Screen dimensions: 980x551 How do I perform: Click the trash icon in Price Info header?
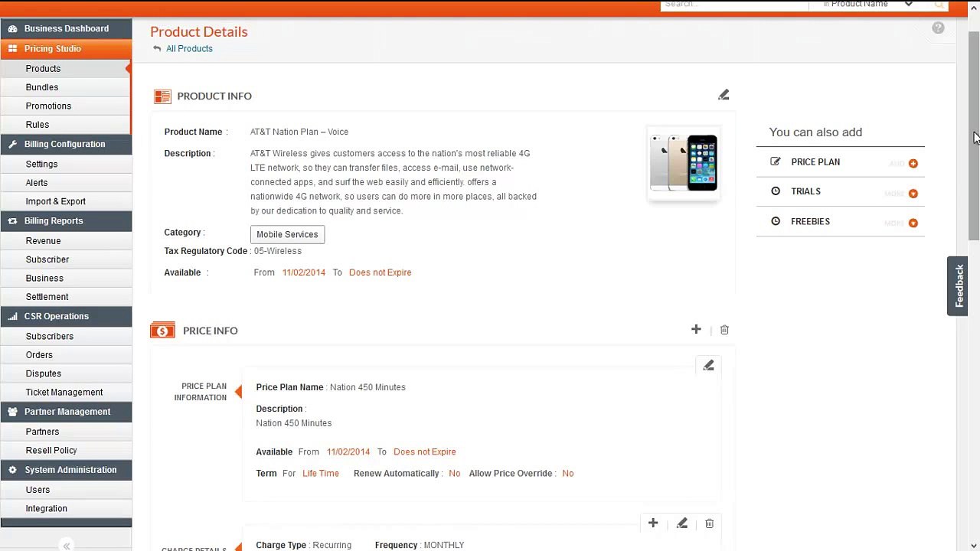724,330
